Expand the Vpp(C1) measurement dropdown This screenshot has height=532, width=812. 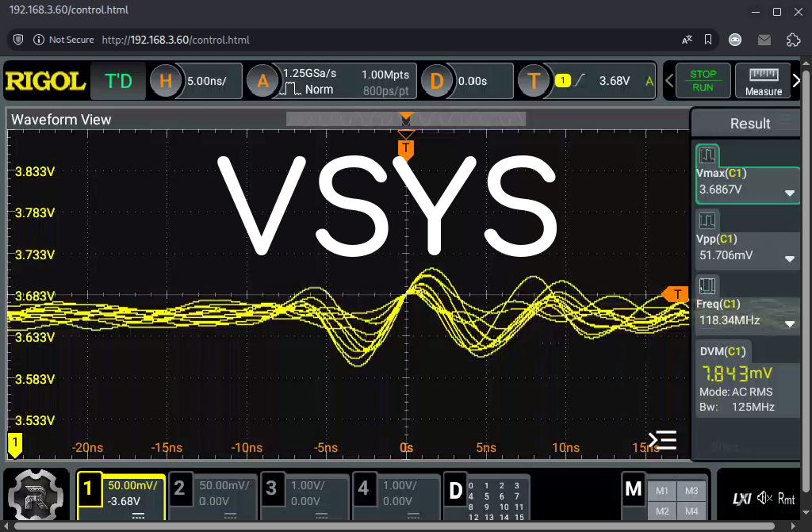pyautogui.click(x=789, y=259)
